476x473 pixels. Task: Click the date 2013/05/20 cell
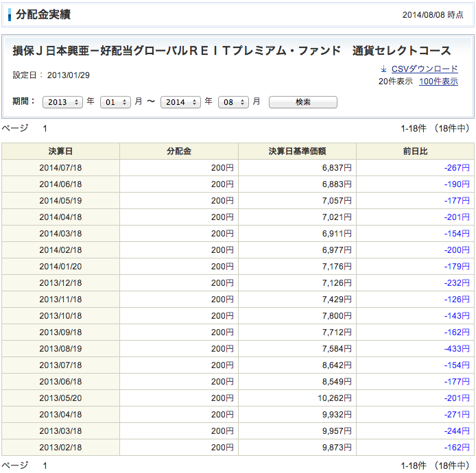tap(60, 398)
